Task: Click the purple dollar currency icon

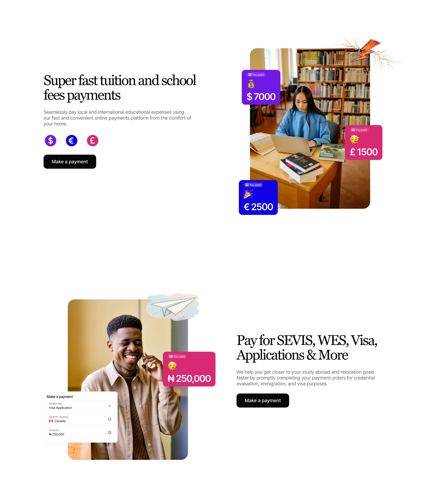Action: point(50,140)
